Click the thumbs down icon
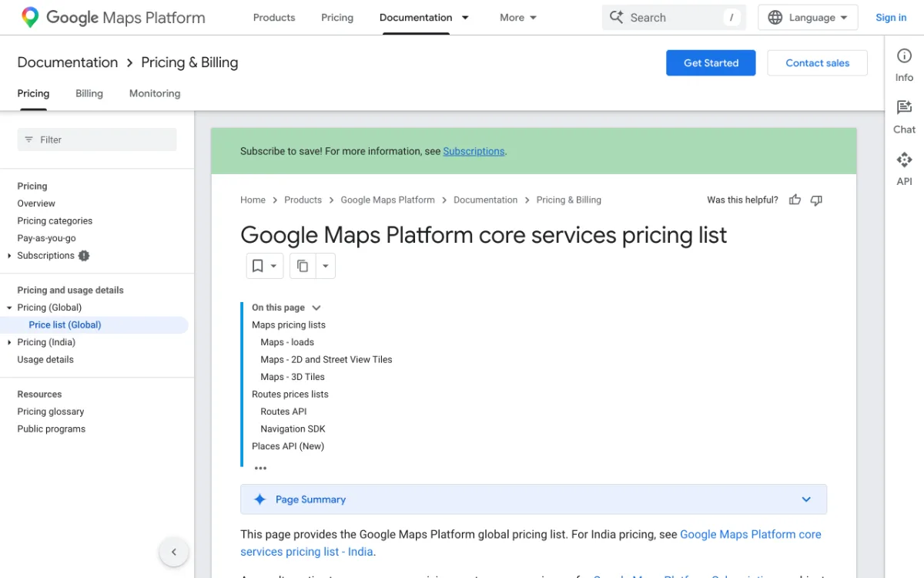 click(x=816, y=200)
